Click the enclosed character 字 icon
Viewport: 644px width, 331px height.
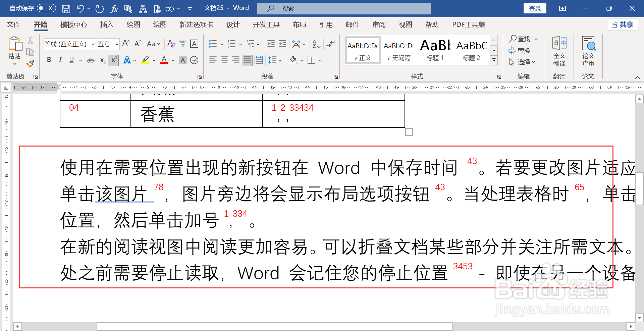(x=194, y=60)
